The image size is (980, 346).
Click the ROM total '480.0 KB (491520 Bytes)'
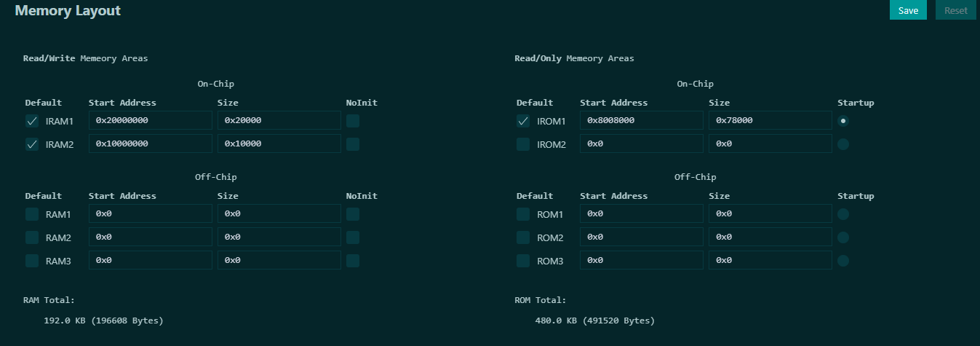595,321
